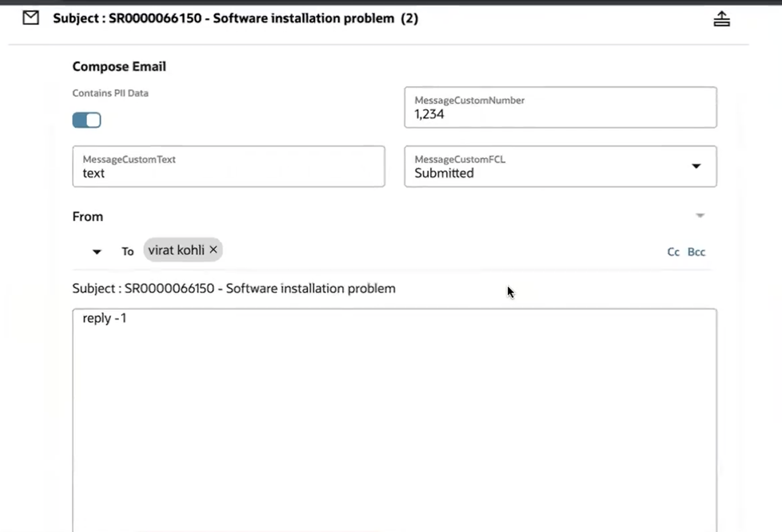
Task: Select the header titled SR0000066150 (2)
Action: 235,18
